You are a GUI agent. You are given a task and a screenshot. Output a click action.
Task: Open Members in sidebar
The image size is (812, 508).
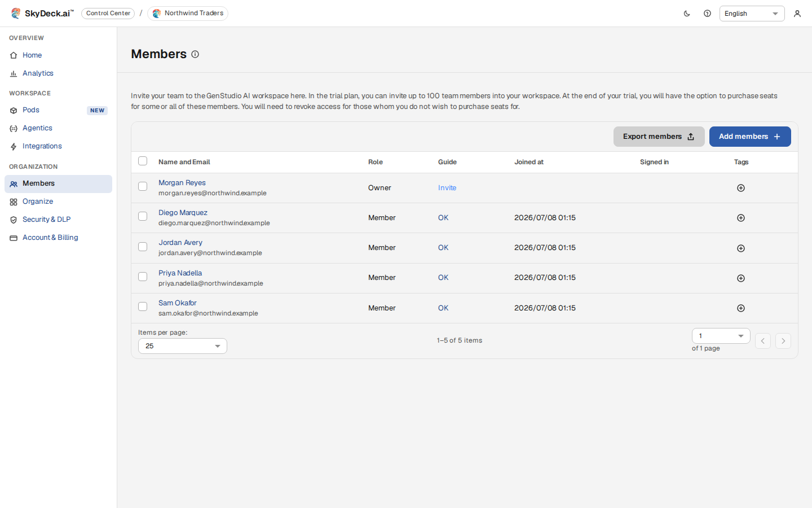tap(58, 184)
